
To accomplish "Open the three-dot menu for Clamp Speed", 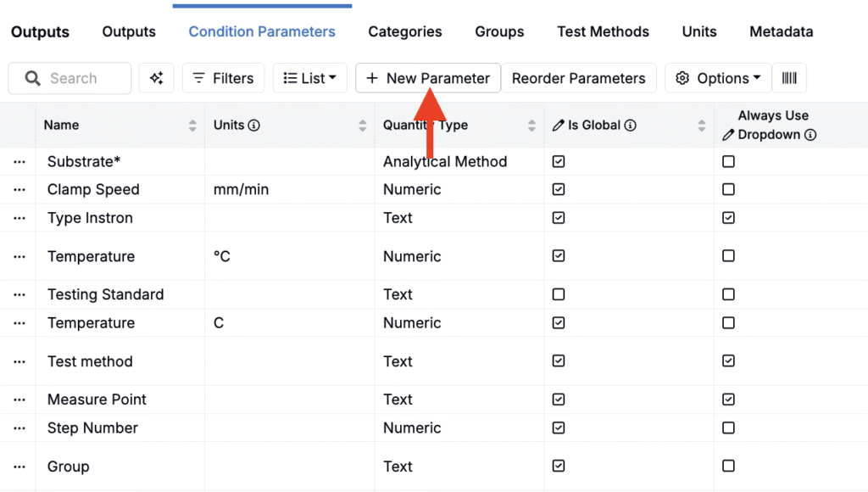I will coord(19,189).
